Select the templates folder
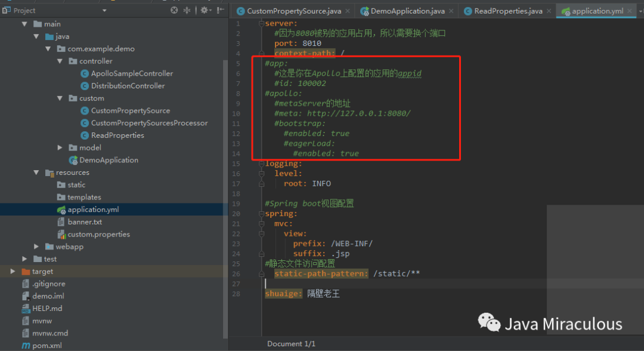 84,197
